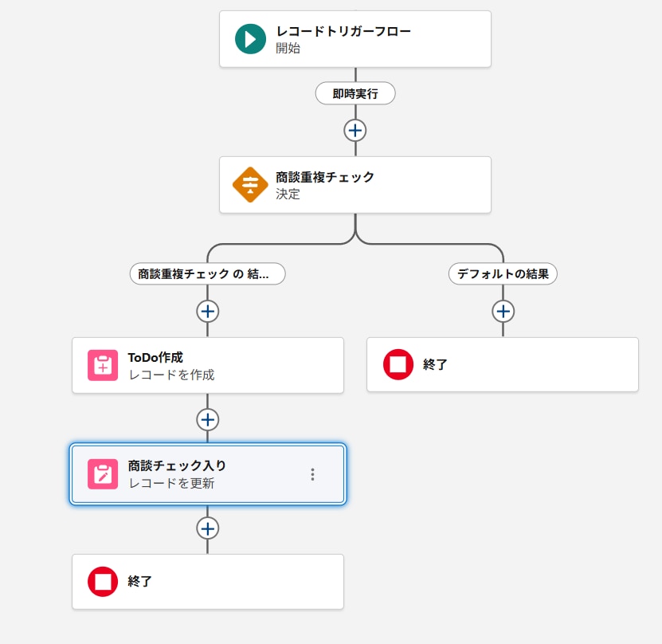Add an element after ToDo作成 using plus button
The width and height of the screenshot is (662, 644).
207,419
